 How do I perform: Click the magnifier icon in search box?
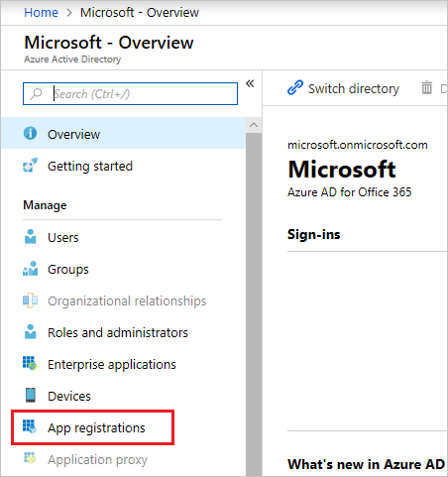click(36, 94)
